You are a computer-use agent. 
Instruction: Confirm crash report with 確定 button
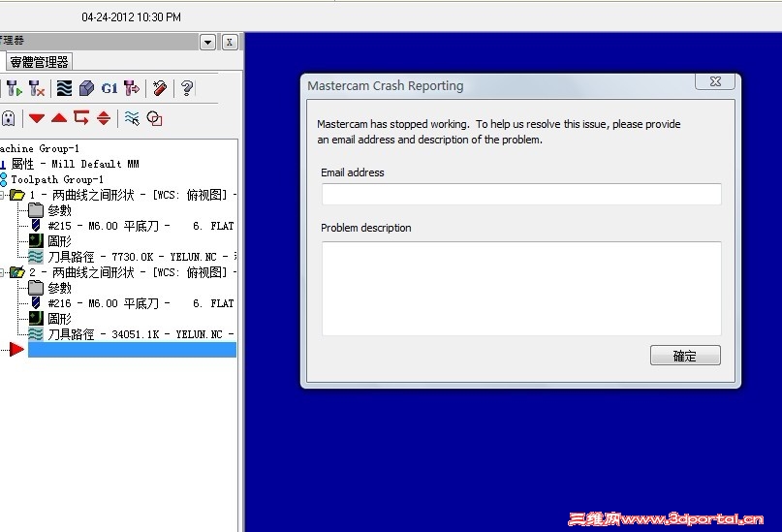coord(685,356)
